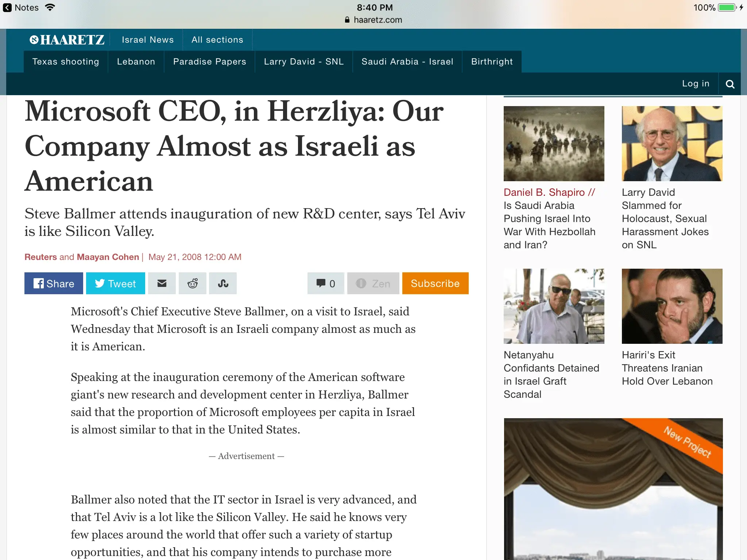Open the comments bubble showing 0
The height and width of the screenshot is (560, 747).
point(326,283)
